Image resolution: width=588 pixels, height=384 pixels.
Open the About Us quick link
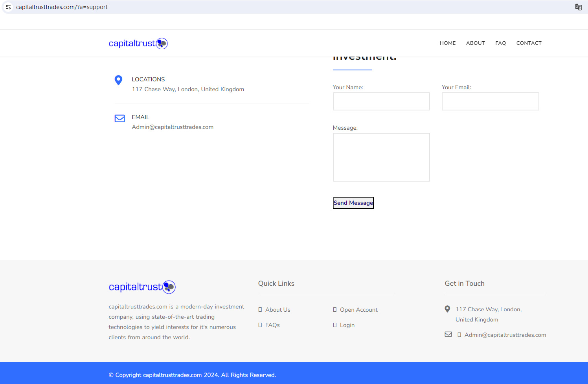point(277,310)
